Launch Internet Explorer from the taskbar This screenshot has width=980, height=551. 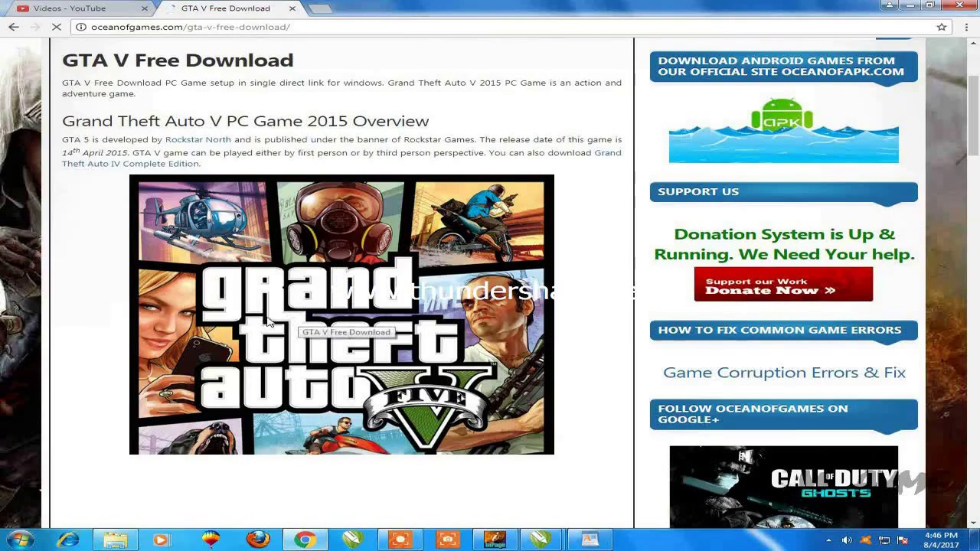(x=68, y=540)
